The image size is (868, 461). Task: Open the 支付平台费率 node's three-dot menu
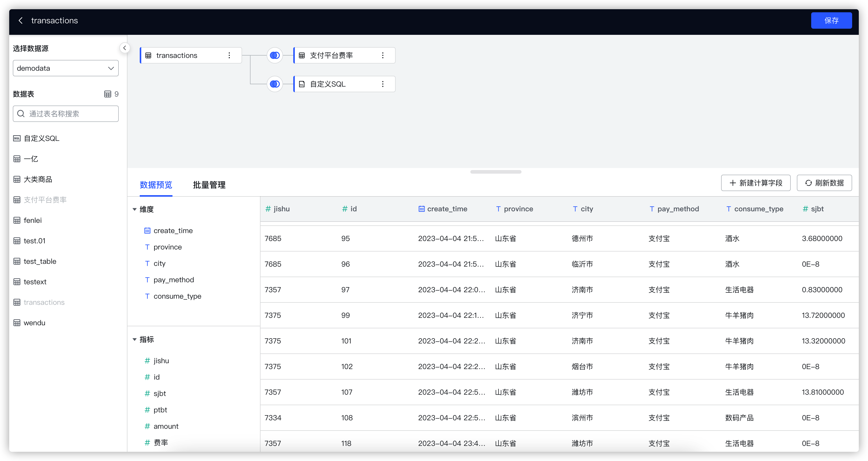coord(383,55)
